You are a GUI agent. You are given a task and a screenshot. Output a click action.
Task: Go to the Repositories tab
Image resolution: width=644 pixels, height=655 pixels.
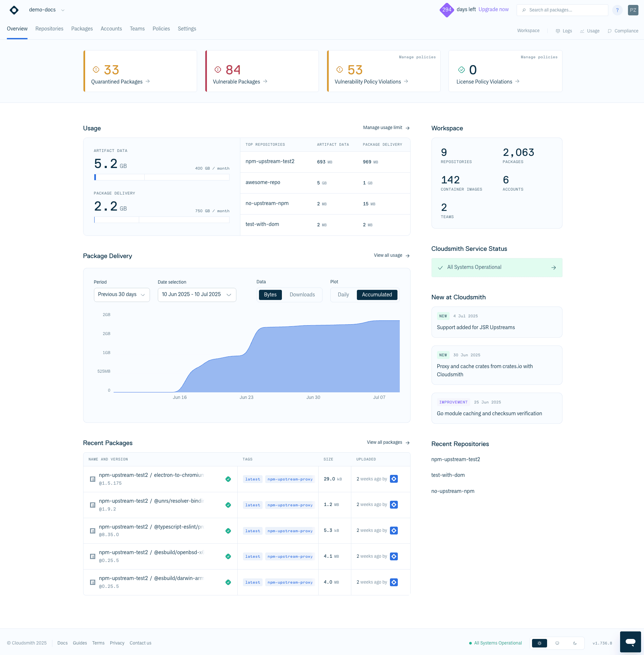49,29
